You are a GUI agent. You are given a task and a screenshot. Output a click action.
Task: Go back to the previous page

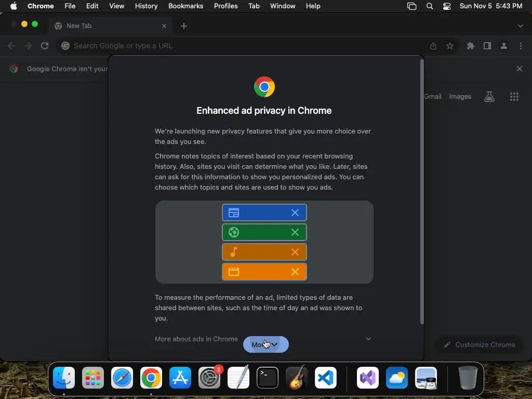(x=11, y=46)
